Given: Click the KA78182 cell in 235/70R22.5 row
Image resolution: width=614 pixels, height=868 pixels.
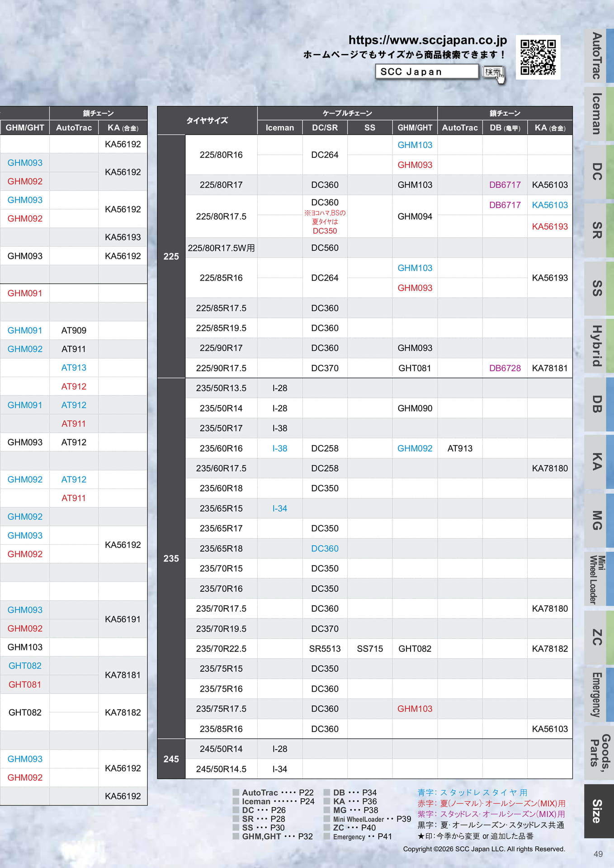Looking at the screenshot, I should click(x=550, y=649).
